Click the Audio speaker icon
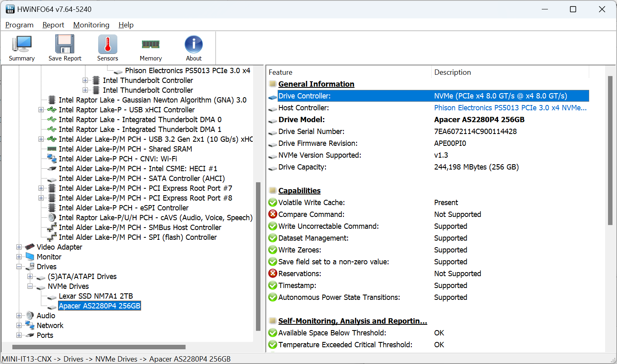Image resolution: width=617 pixels, height=364 pixels. tap(30, 315)
